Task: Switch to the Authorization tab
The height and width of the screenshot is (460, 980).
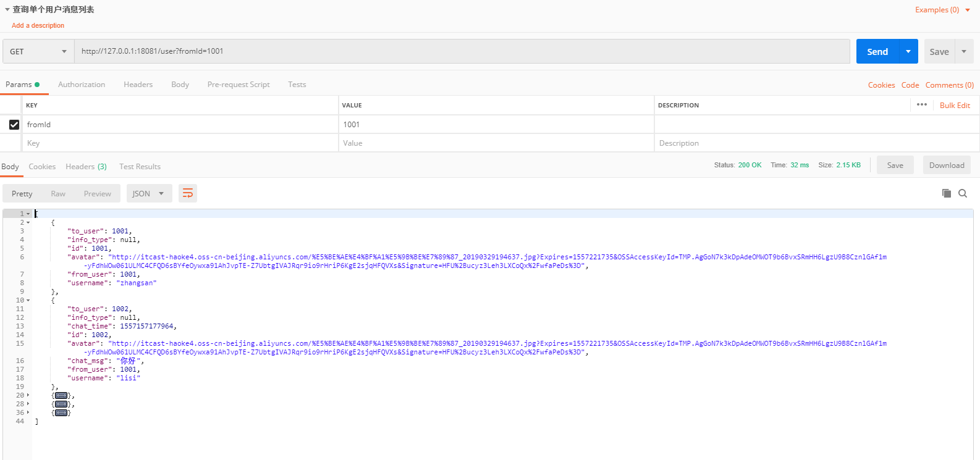Action: click(82, 85)
